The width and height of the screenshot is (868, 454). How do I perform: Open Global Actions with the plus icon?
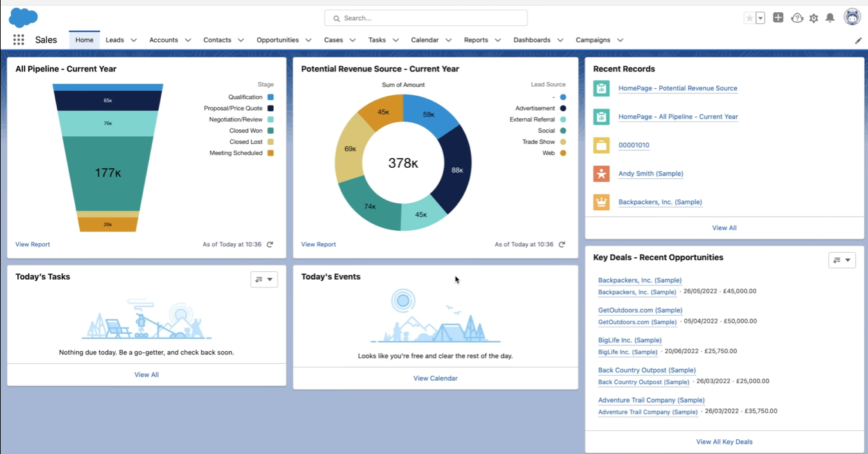point(778,18)
